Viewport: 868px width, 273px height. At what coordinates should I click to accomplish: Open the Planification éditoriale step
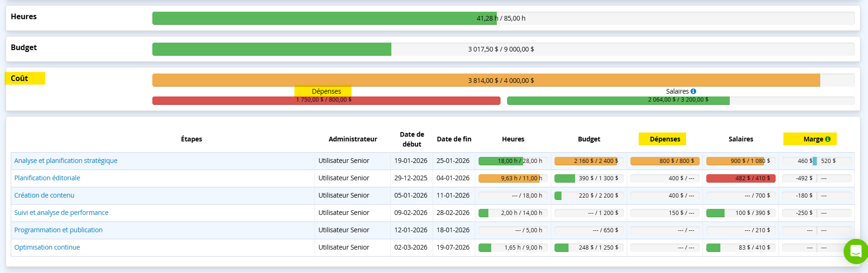[47, 178]
